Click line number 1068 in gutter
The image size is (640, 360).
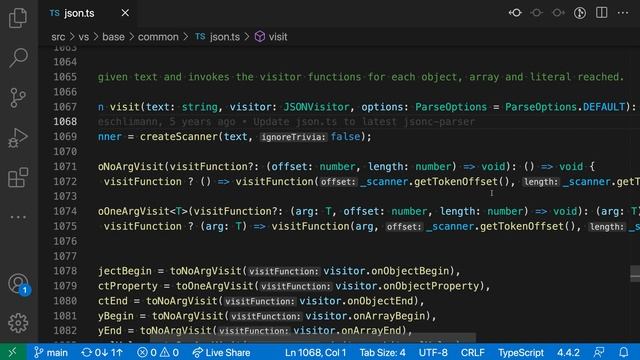pyautogui.click(x=65, y=122)
